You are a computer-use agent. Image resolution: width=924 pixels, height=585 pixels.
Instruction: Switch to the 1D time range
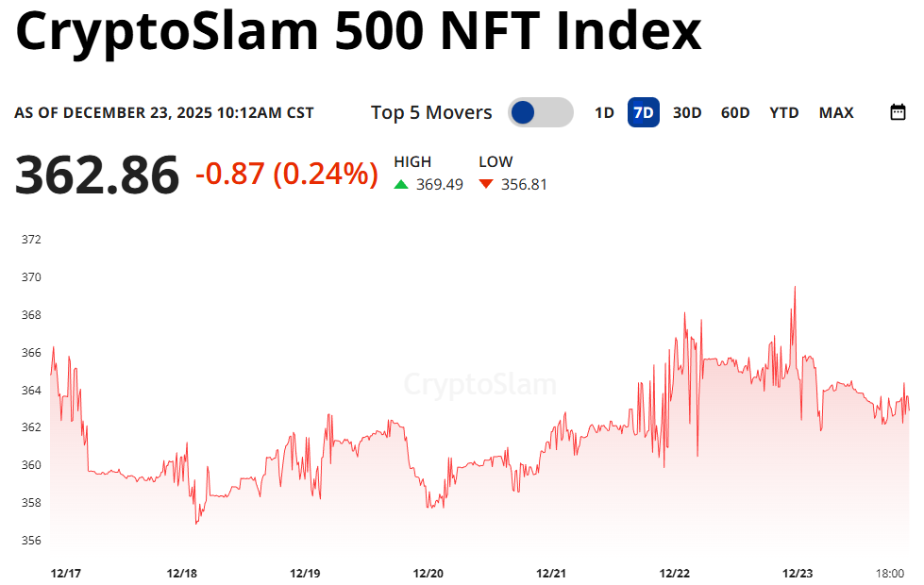click(x=604, y=112)
